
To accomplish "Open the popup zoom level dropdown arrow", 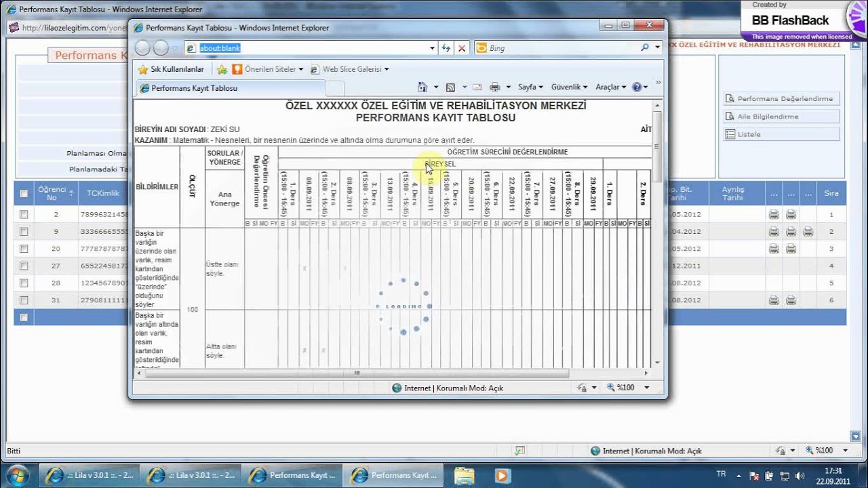I will [646, 388].
